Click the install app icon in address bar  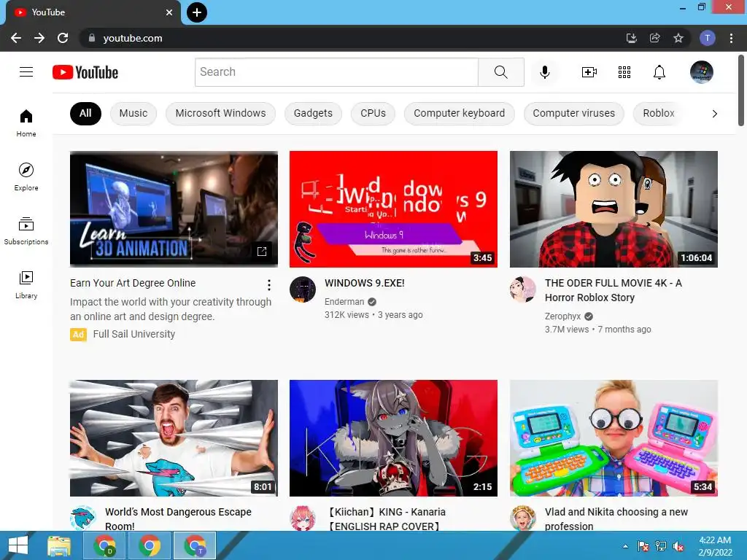[632, 38]
